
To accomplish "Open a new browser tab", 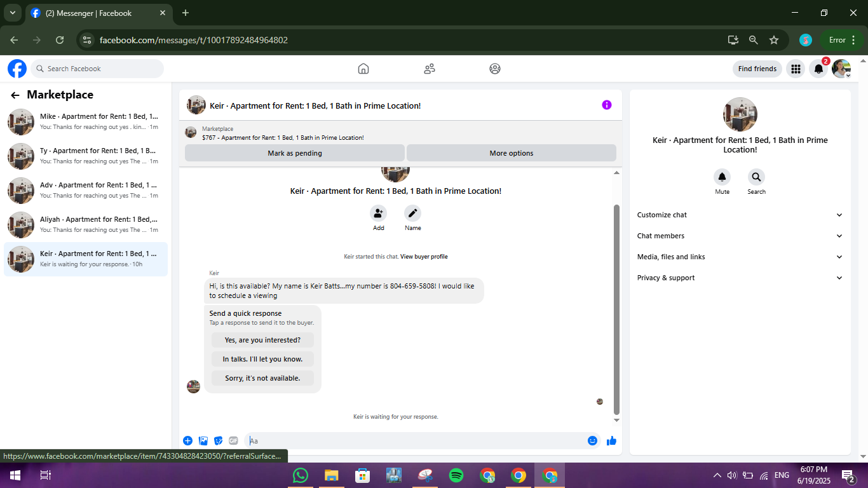I will [x=186, y=13].
